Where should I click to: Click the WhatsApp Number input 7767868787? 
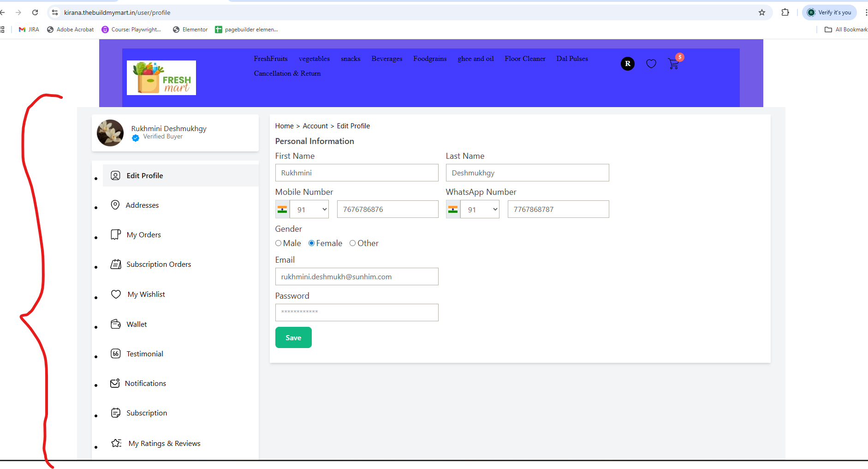559,209
